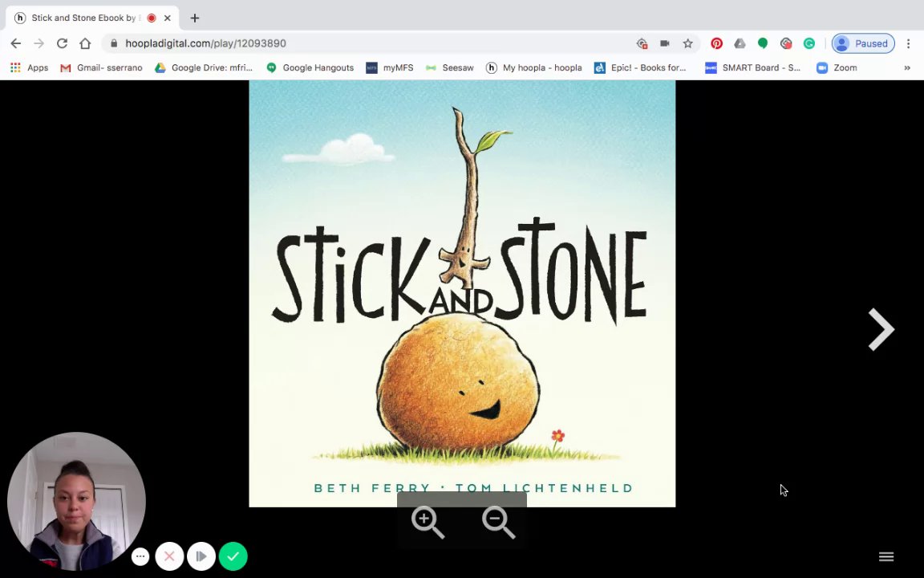Open the green Hangouts extension icon
This screenshot has height=578, width=924.
click(x=763, y=43)
